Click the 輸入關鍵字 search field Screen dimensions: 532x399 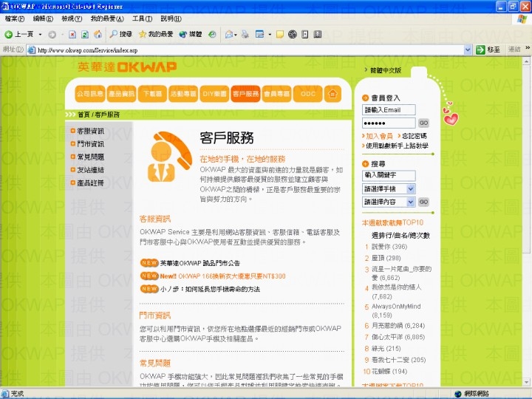pyautogui.click(x=389, y=175)
